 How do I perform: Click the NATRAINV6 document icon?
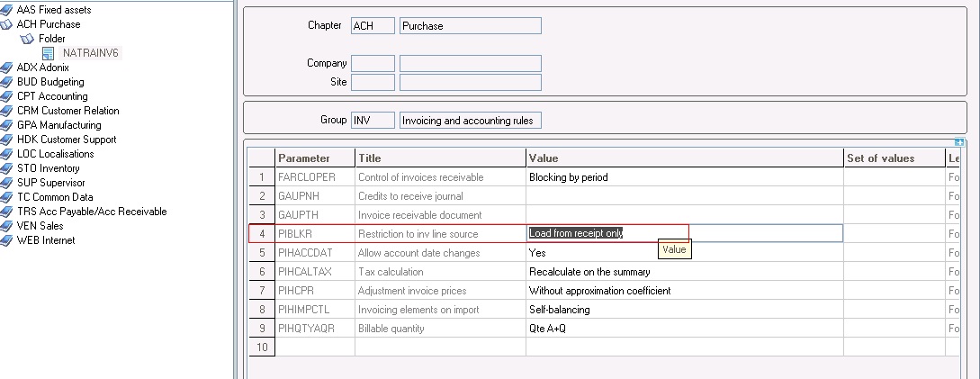[x=48, y=53]
